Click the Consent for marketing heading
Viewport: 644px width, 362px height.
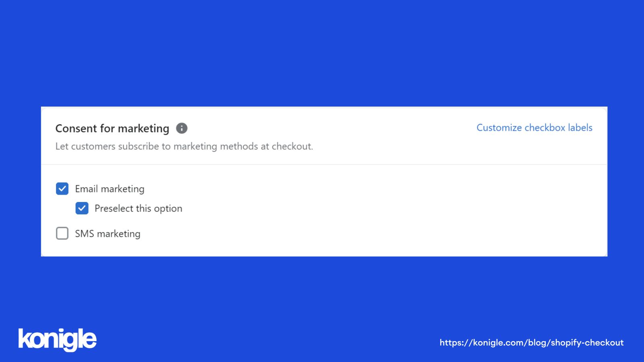point(112,128)
